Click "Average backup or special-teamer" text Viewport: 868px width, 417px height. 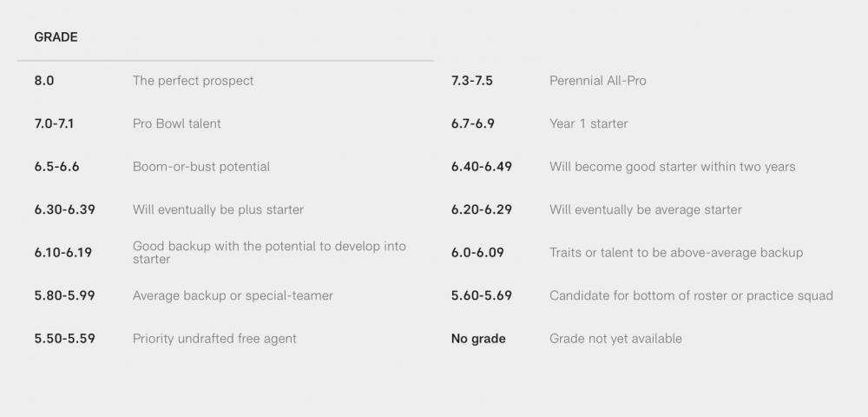233,295
